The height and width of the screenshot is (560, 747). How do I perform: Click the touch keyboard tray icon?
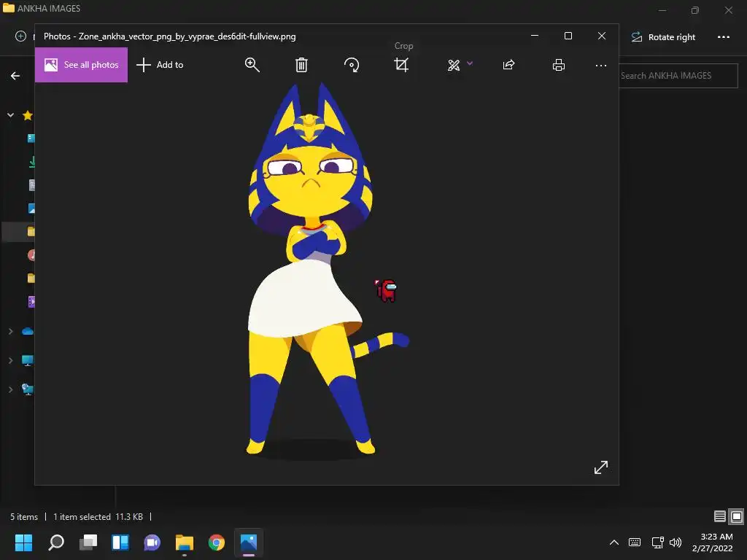(635, 542)
